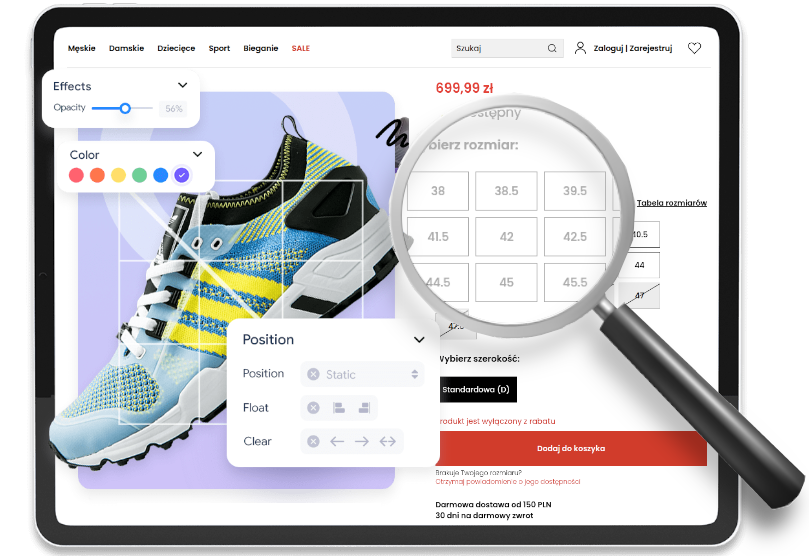Open the Tabela rozmiarów link
Screen dimensions: 809x556
pos(671,203)
